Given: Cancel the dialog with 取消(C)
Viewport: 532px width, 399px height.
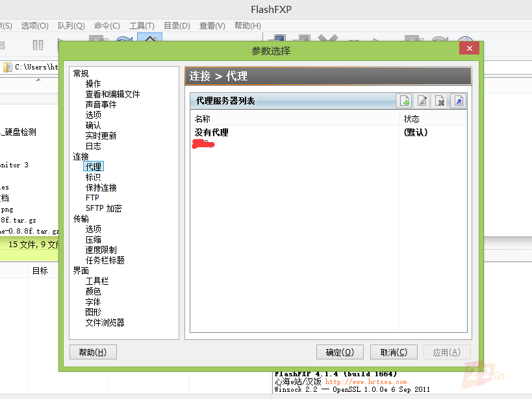Looking at the screenshot, I should tap(394, 352).
